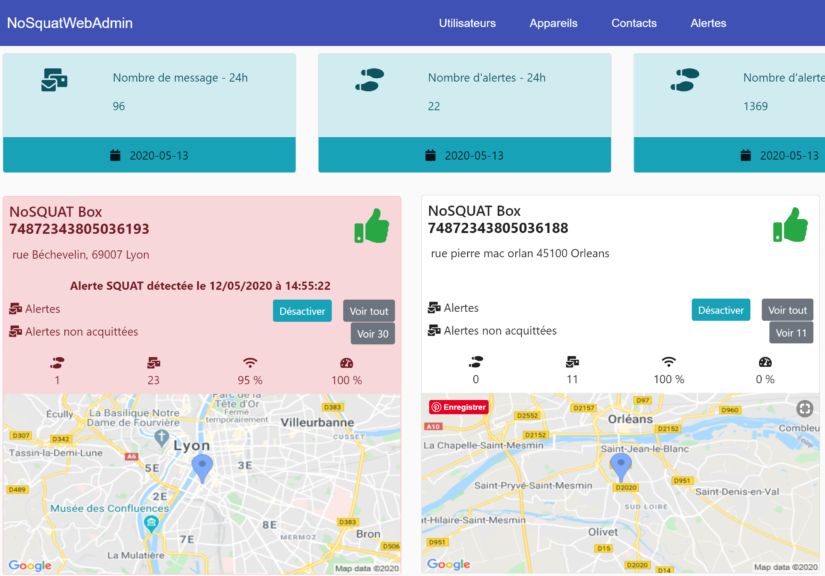Go to the Appareils page
Image resolution: width=825 pixels, height=576 pixels.
(x=553, y=23)
